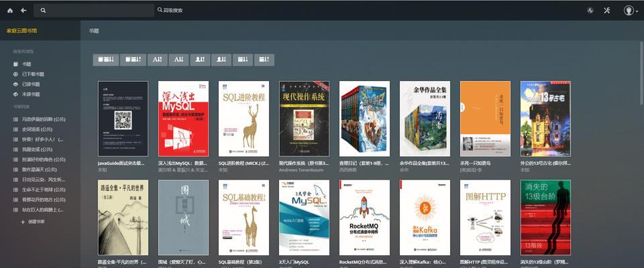Open the 扮演好你的角色 (公共) shelf
644x268 pixels.
(x=39, y=159)
